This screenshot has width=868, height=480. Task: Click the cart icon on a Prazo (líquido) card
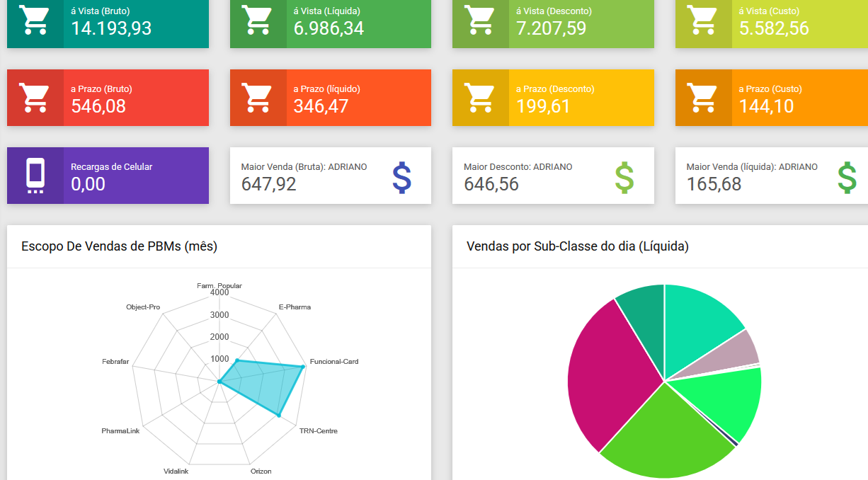pos(258,98)
